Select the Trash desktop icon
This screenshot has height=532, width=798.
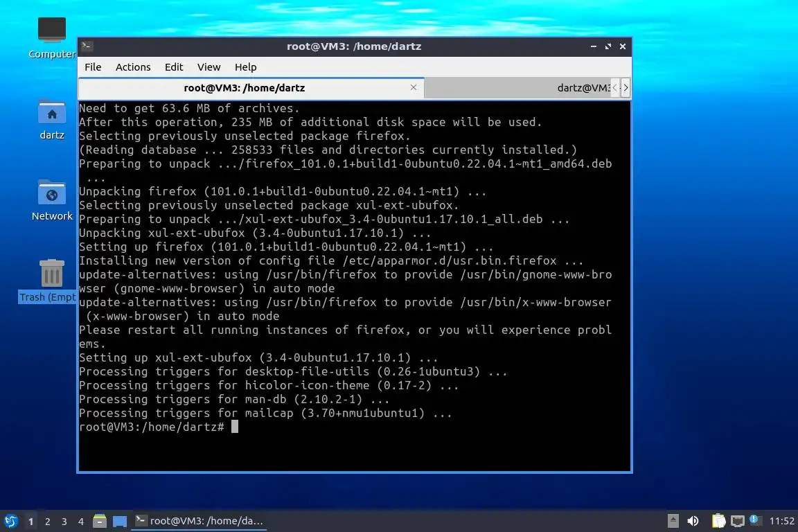click(x=48, y=281)
